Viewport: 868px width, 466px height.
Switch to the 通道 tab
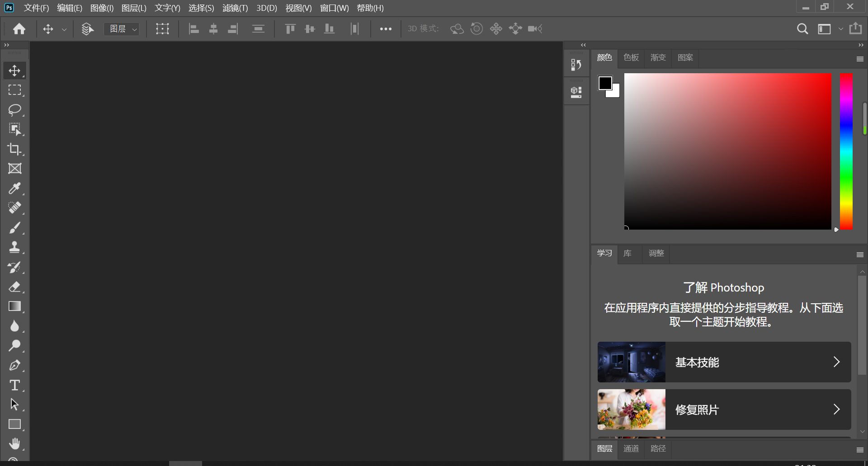pos(631,448)
